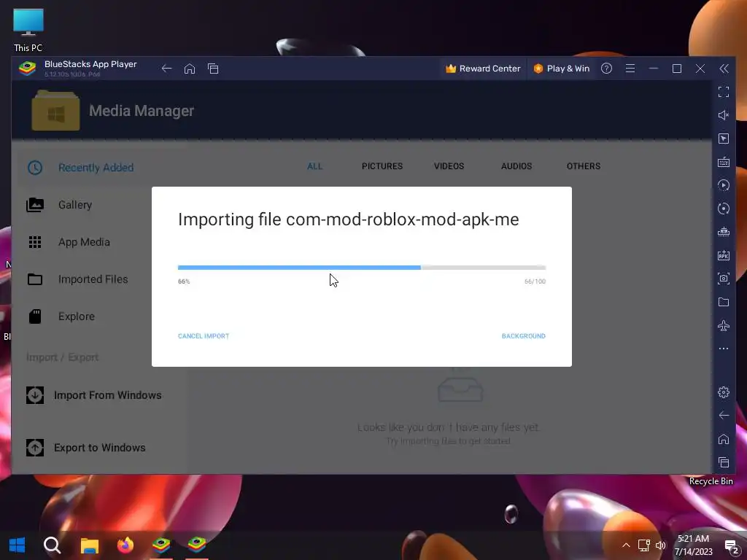The image size is (747, 560).
Task: Collapse the BlueStacks side toolbar
Action: (724, 69)
